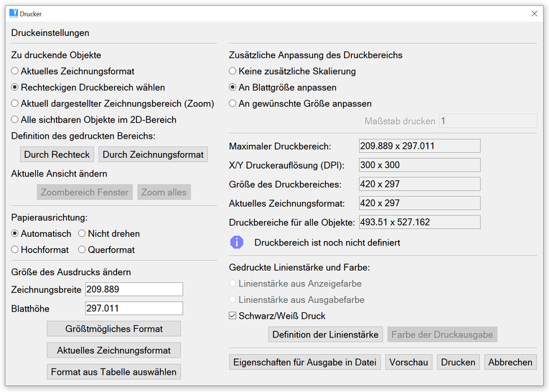Screen dimensions: 549x392
Task: Click Größtmögliches Format button
Action: [113, 329]
